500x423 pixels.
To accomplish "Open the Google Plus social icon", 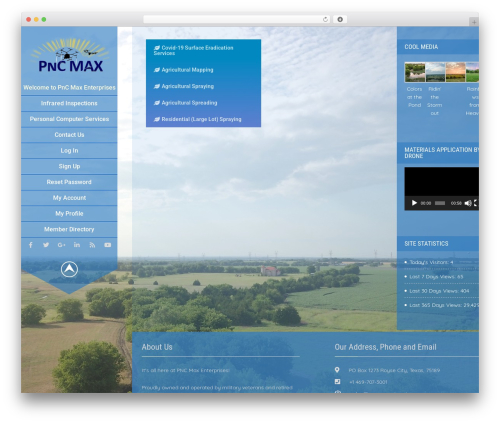I will pos(61,245).
